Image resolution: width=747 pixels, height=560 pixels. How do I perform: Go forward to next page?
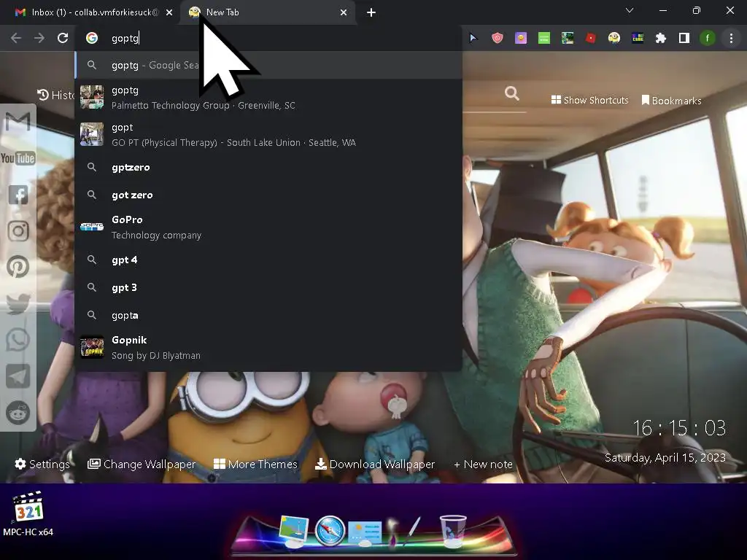point(39,38)
